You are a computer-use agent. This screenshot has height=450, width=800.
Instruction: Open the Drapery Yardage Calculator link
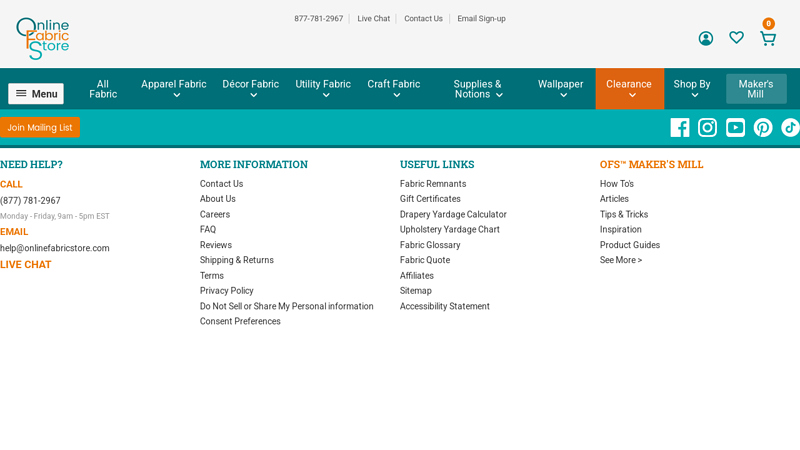point(453,215)
